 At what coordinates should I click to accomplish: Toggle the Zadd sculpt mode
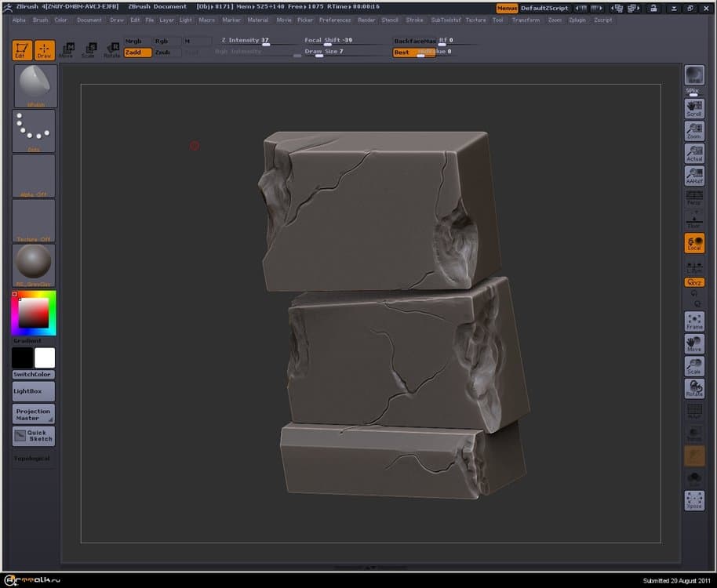[137, 53]
